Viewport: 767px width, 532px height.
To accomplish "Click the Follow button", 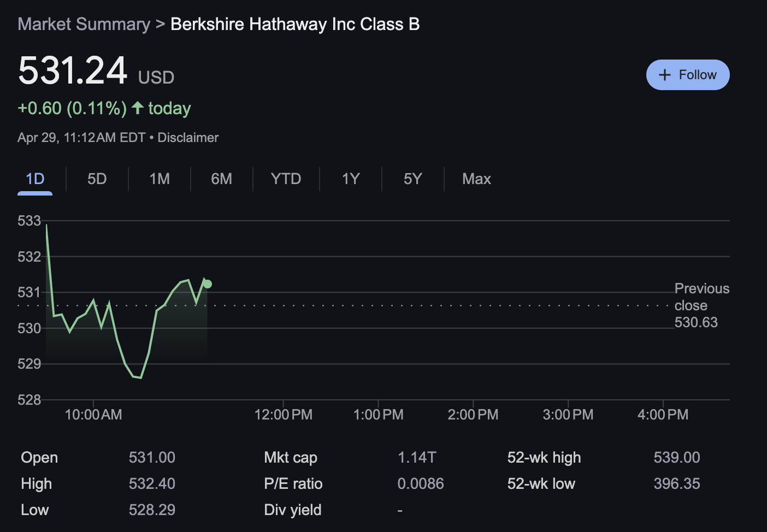I will [x=688, y=75].
